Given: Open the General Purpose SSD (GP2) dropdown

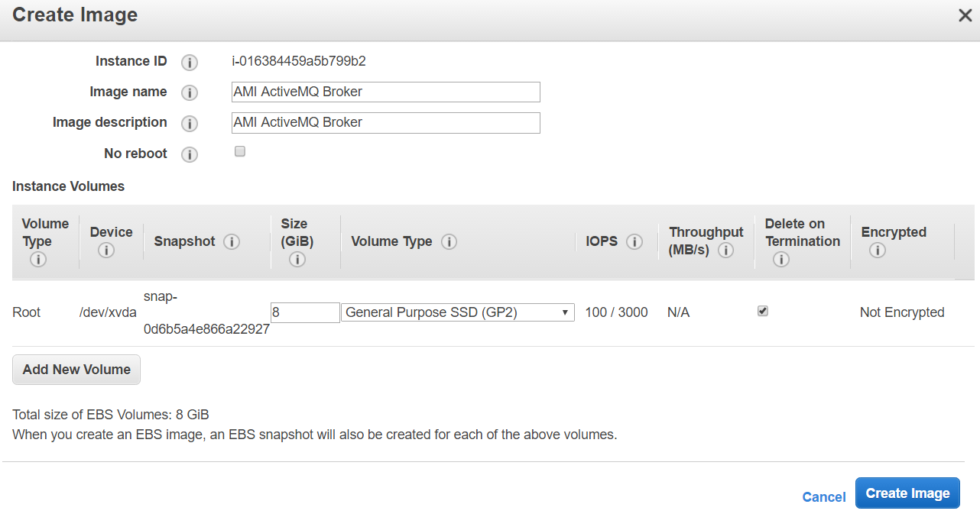Looking at the screenshot, I should [x=457, y=312].
